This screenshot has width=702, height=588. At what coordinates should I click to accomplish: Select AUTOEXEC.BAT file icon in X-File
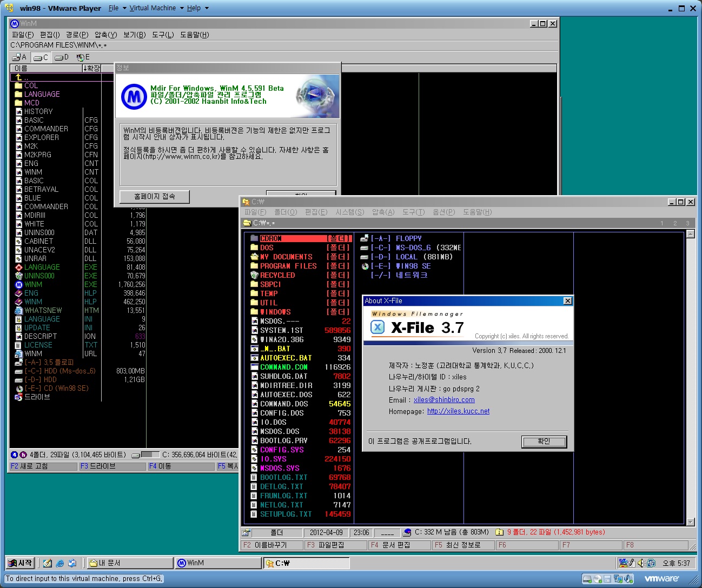coord(255,358)
